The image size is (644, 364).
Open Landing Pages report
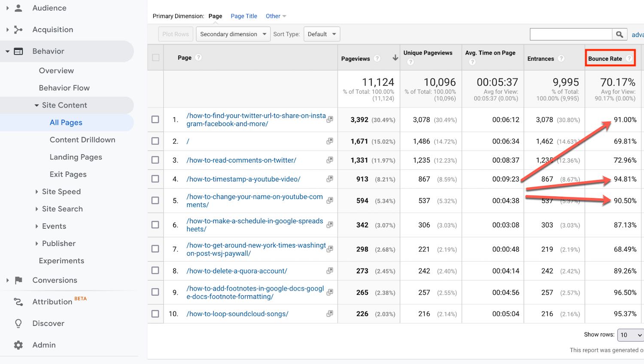point(76,157)
